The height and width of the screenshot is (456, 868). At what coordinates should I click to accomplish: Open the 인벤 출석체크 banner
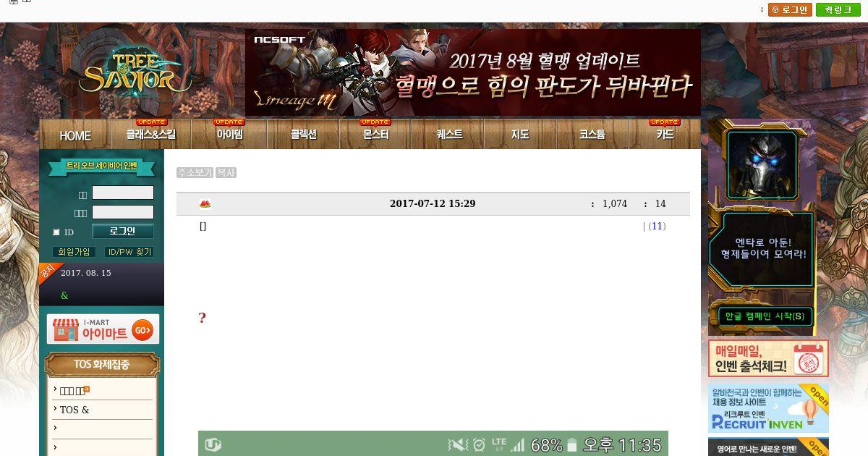(768, 358)
